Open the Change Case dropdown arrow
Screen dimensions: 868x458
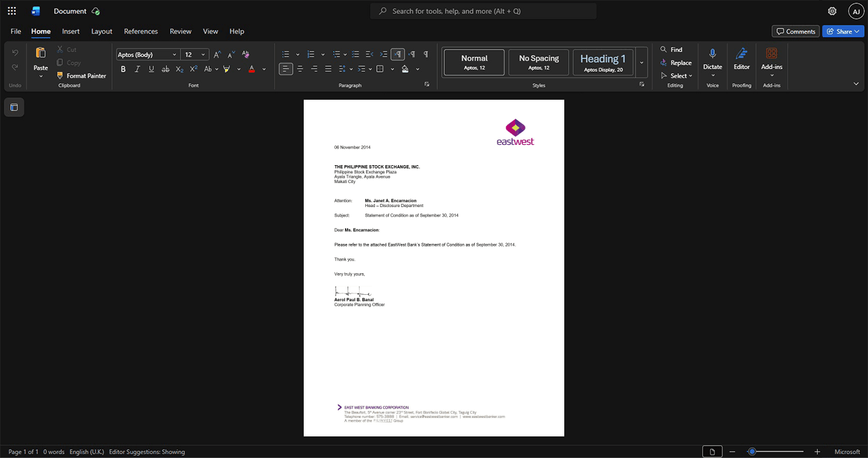click(x=217, y=69)
